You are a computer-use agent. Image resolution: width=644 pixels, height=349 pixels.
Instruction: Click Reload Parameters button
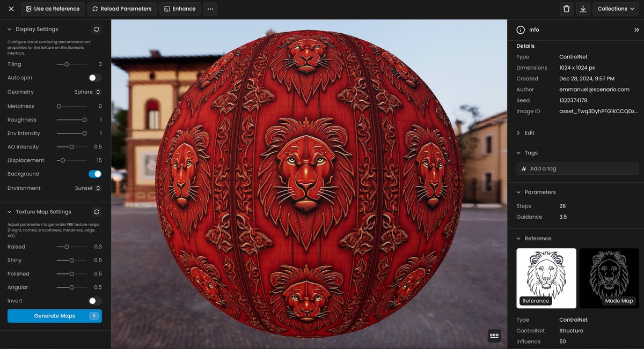[x=122, y=9]
